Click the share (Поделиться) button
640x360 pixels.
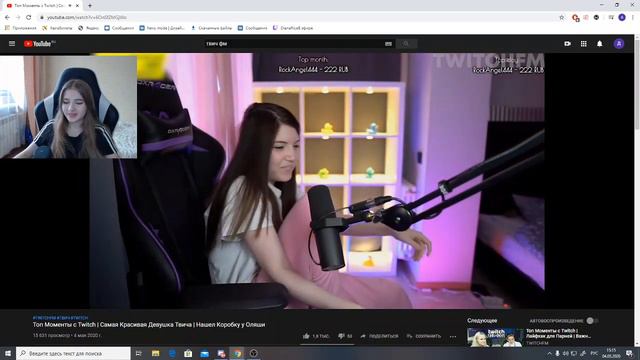click(x=380, y=336)
